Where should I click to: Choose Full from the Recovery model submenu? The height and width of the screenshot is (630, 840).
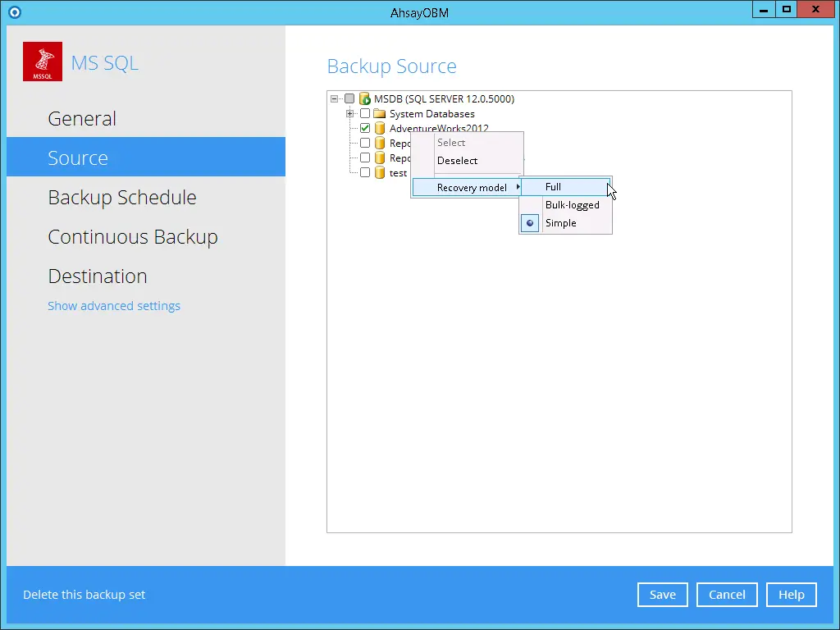pyautogui.click(x=551, y=187)
